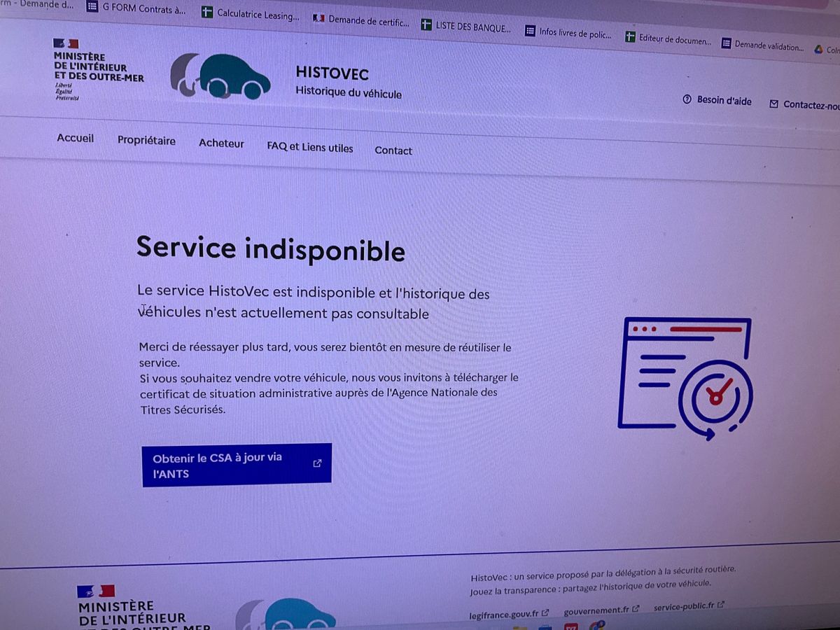Click the Ministère de l'Intérieur header logo
Image resolution: width=840 pixels, height=630 pixels.
coord(98,70)
